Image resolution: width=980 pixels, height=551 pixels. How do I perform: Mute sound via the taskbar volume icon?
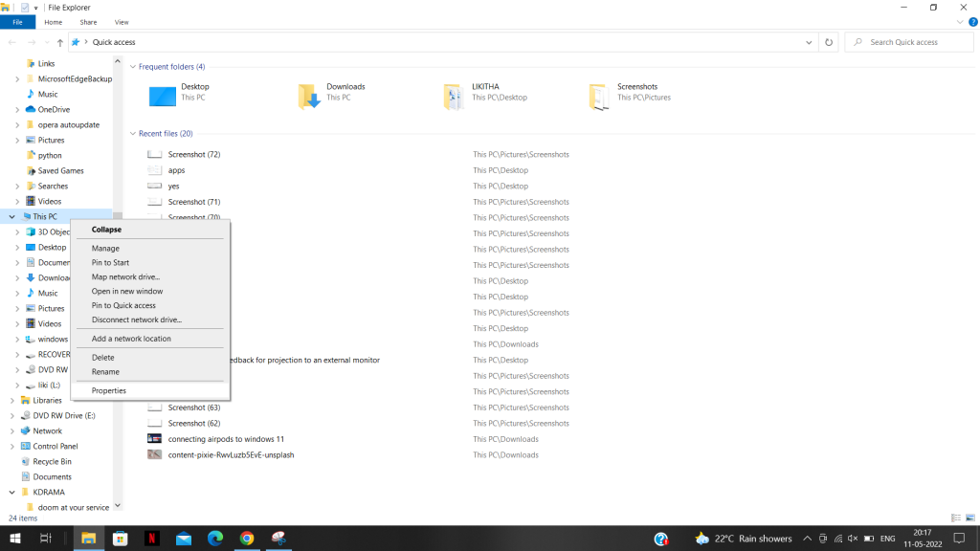pos(853,538)
